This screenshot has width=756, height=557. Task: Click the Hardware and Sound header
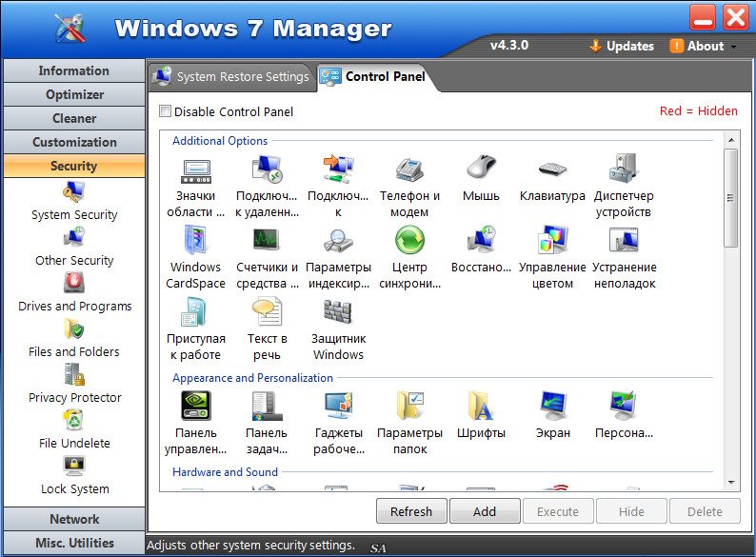pos(225,471)
